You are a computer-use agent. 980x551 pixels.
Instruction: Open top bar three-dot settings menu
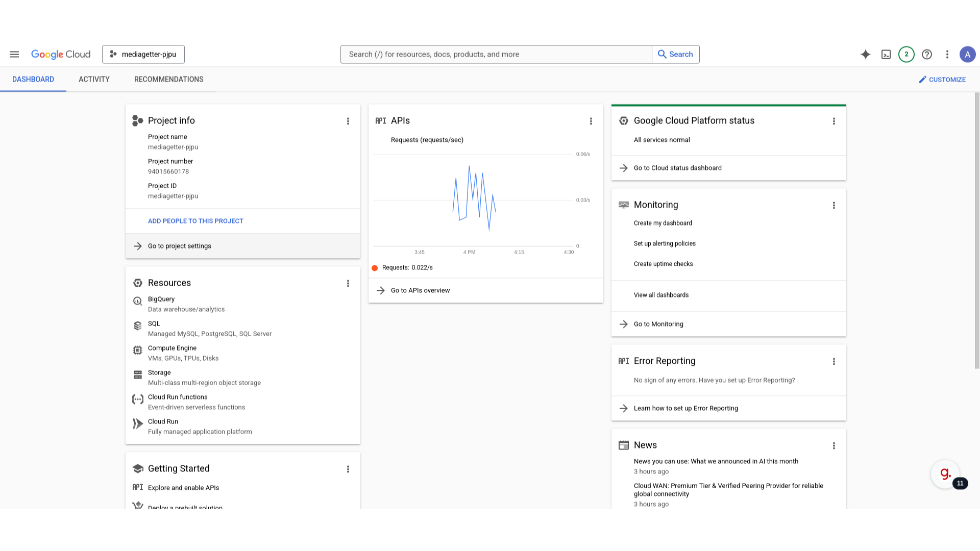947,54
